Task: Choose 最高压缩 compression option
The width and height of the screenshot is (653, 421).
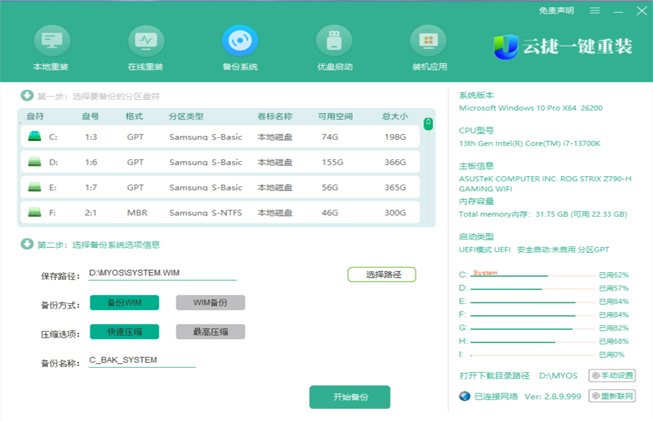Action: click(x=210, y=332)
